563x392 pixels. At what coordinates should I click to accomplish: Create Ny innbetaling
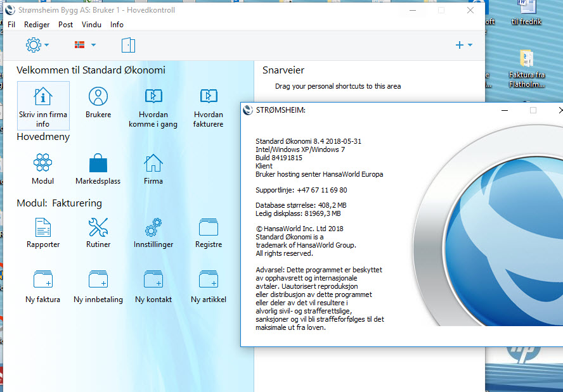coord(98,279)
